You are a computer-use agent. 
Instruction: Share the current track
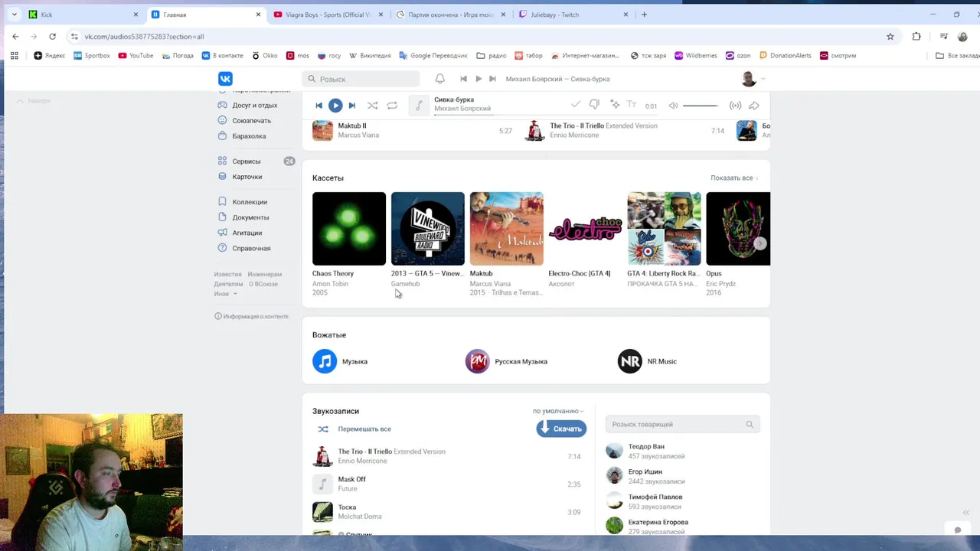(754, 106)
